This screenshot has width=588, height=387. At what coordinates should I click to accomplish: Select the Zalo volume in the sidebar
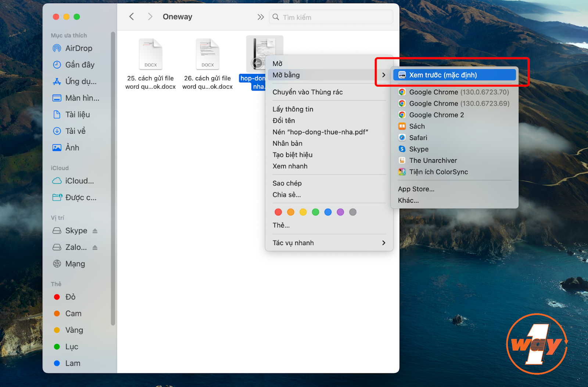click(x=71, y=247)
